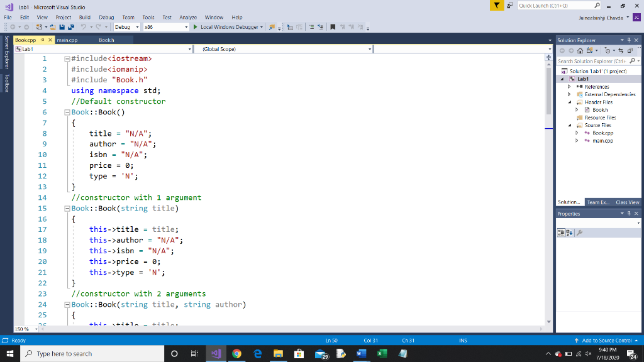Viewport: 644px width, 362px height.
Task: Click the Save icon in the toolbar
Action: pos(62,27)
